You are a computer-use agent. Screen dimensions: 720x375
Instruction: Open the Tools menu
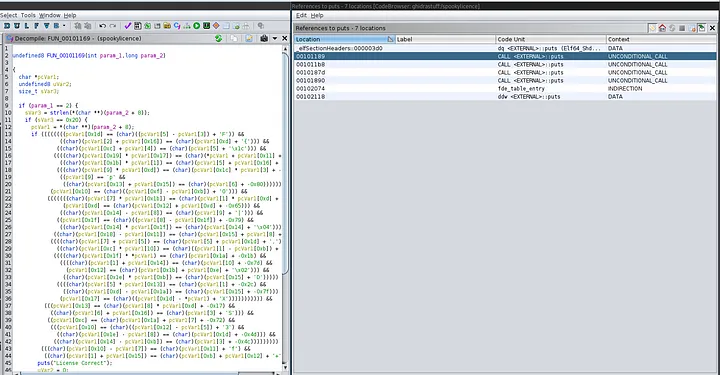click(28, 15)
